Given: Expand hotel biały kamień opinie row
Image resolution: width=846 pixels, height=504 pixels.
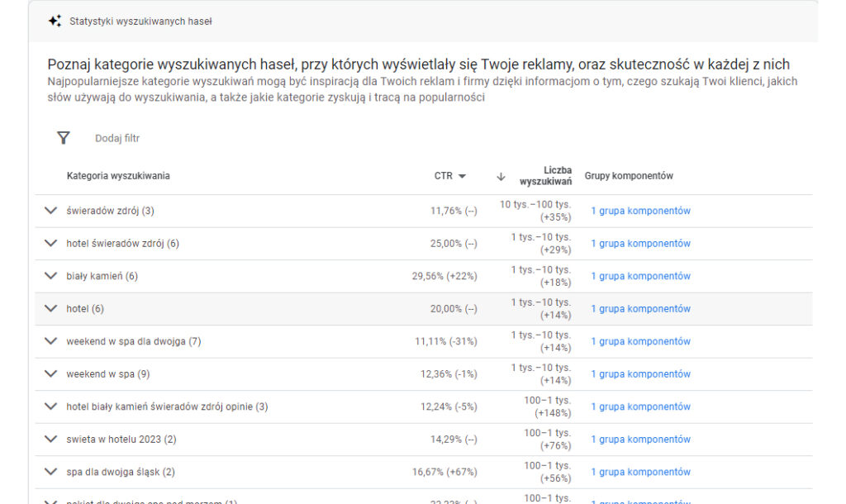Looking at the screenshot, I should (50, 407).
